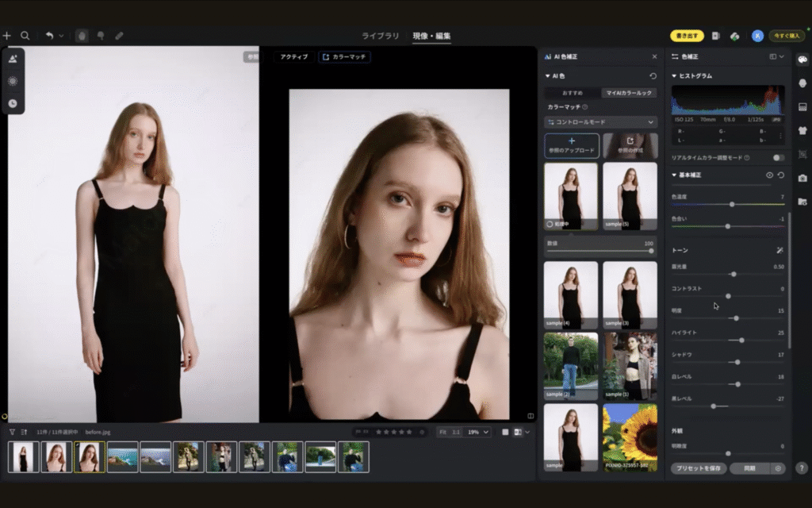Click the reset icon in AI色 section

tap(653, 76)
